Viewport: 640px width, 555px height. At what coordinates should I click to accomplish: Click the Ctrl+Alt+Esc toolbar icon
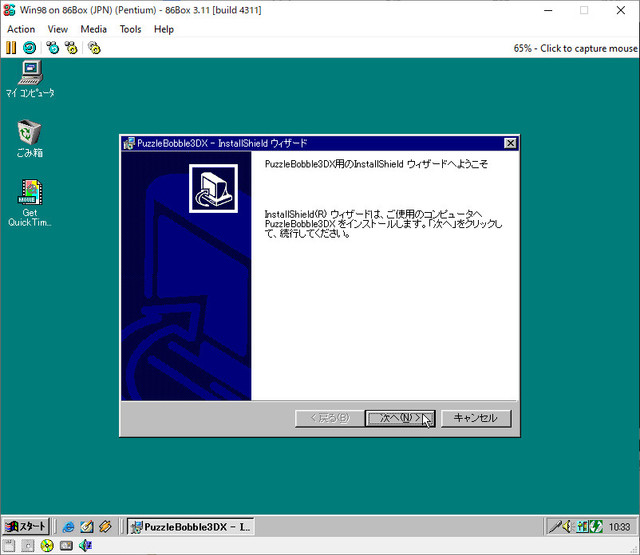pyautogui.click(x=71, y=48)
